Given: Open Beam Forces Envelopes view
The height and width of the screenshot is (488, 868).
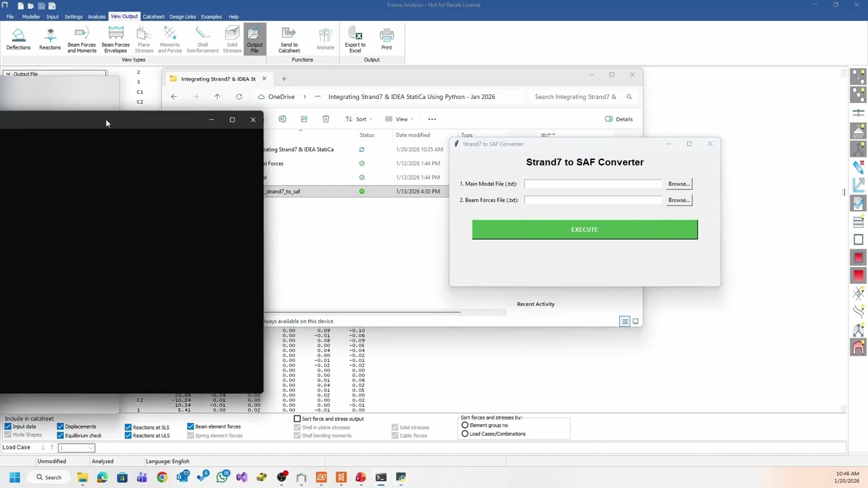Looking at the screenshot, I should coord(115,39).
